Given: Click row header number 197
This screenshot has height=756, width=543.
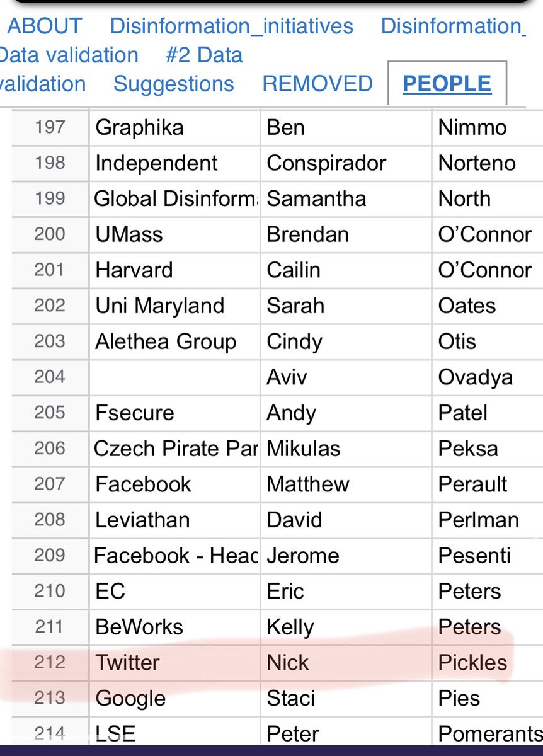Looking at the screenshot, I should [50, 127].
